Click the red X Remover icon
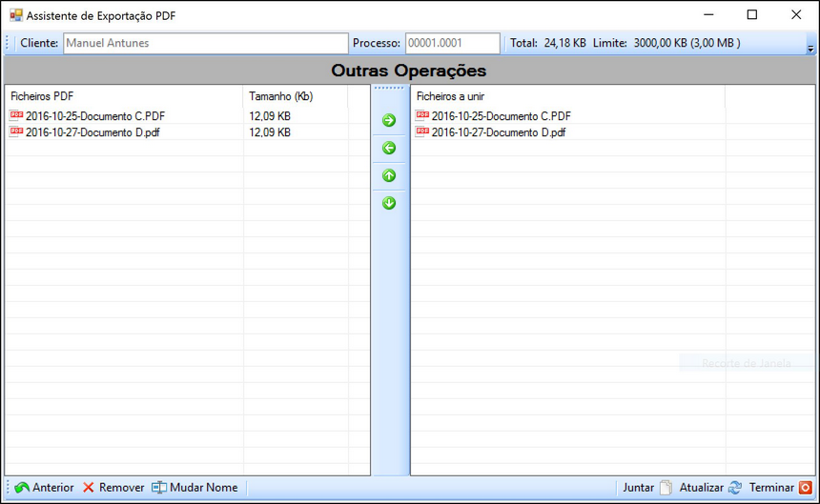This screenshot has height=504, width=820. [x=89, y=487]
